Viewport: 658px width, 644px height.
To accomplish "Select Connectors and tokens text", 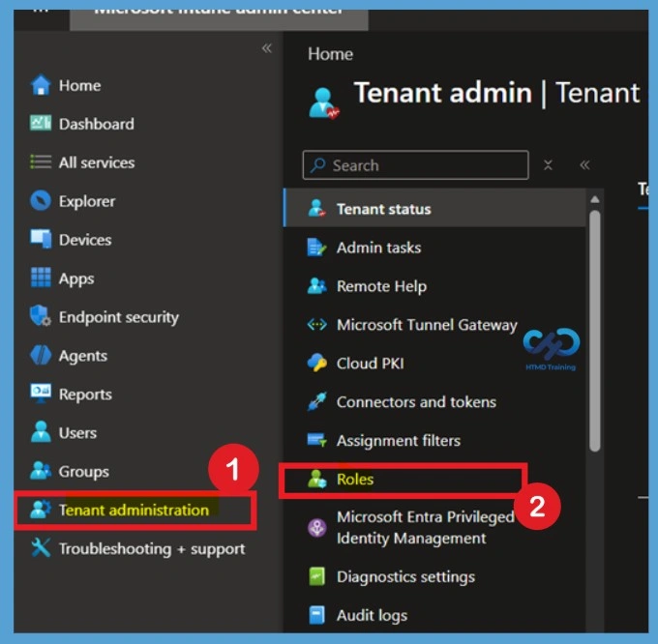I will pos(417,402).
